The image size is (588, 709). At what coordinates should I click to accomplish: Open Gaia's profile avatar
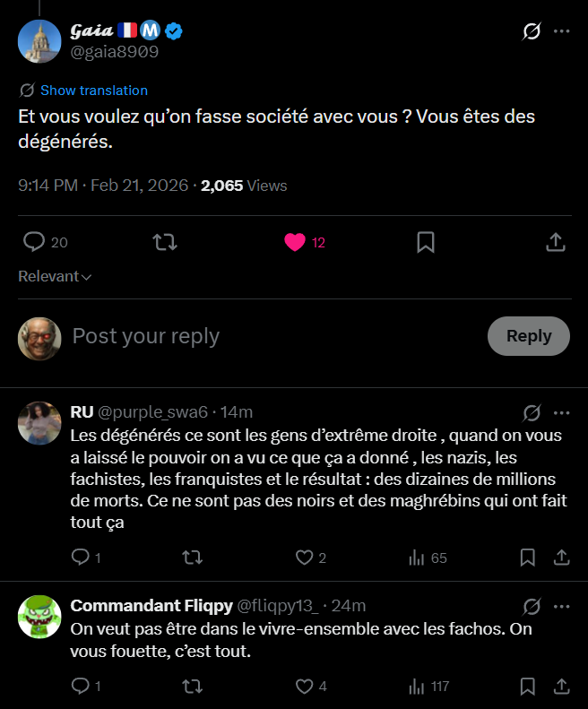point(39,40)
